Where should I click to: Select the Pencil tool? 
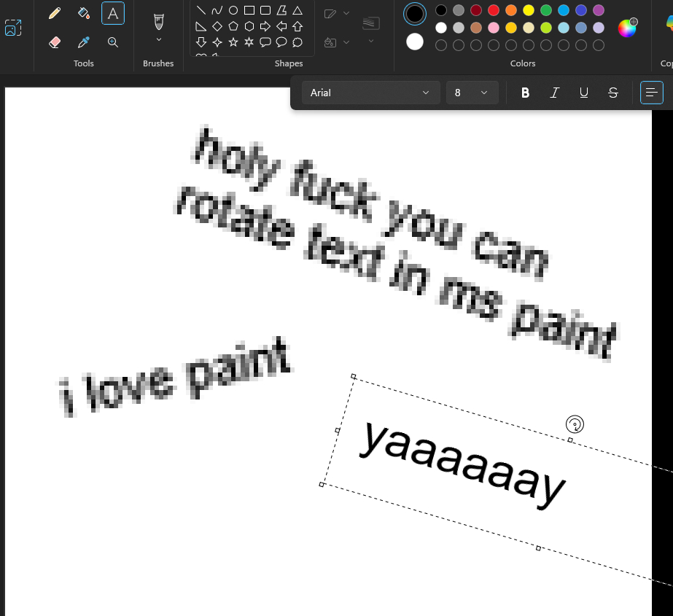(54, 13)
